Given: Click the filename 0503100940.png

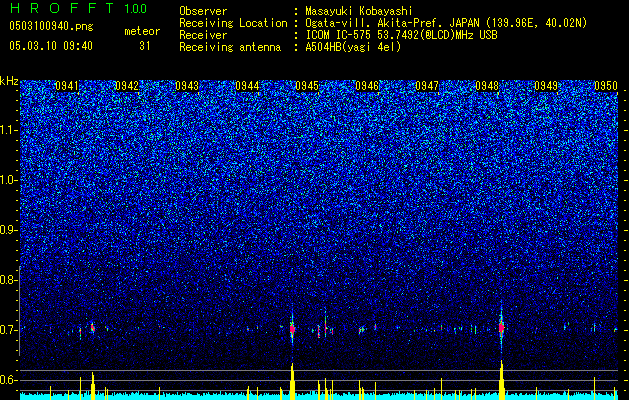Looking at the screenshot, I should [51, 26].
